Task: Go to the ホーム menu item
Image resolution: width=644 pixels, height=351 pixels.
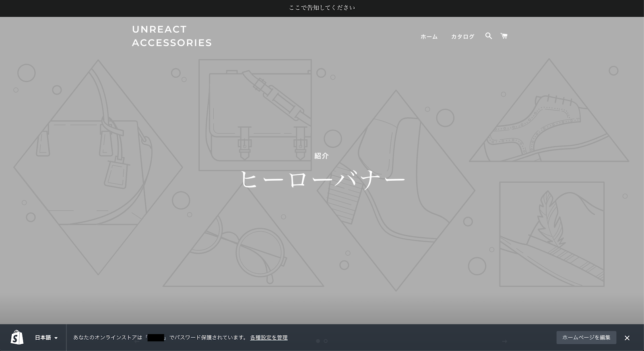Action: 429,37
